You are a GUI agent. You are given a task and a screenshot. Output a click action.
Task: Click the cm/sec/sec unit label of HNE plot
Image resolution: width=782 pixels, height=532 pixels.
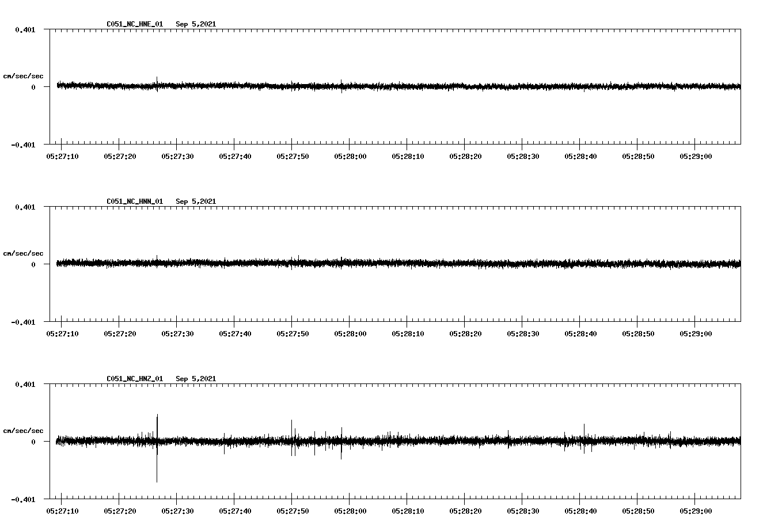(23, 76)
